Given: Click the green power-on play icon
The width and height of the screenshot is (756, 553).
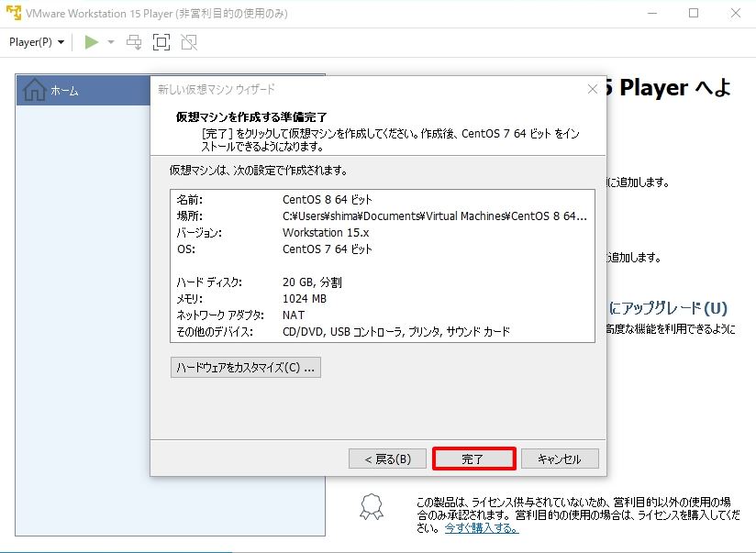Looking at the screenshot, I should point(91,42).
